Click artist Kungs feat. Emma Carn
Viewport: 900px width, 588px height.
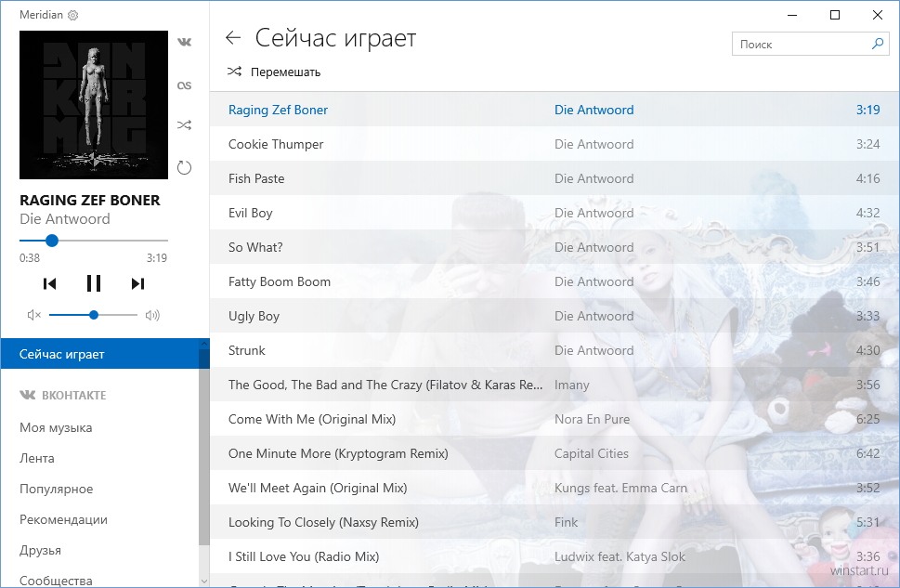[x=620, y=488]
